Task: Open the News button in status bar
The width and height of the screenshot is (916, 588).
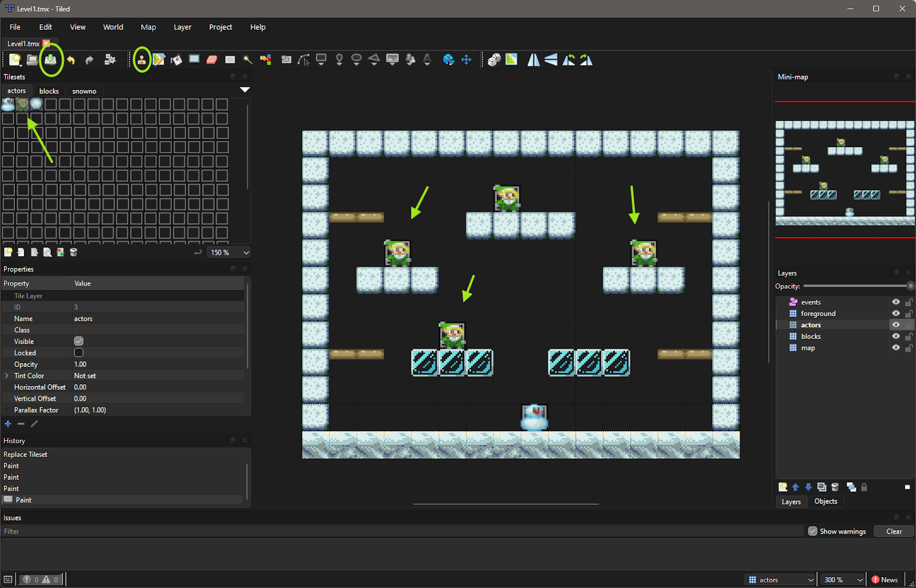Action: [x=885, y=580]
